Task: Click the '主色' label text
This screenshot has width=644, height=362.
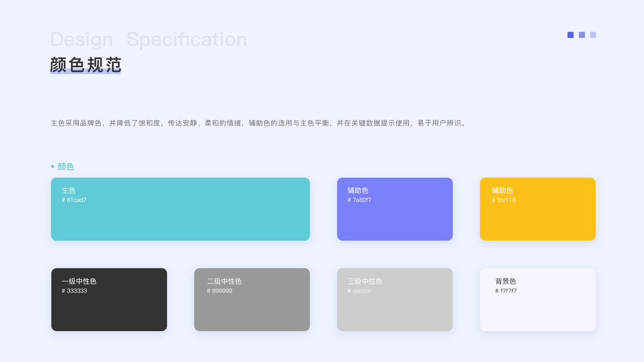Action: point(69,191)
